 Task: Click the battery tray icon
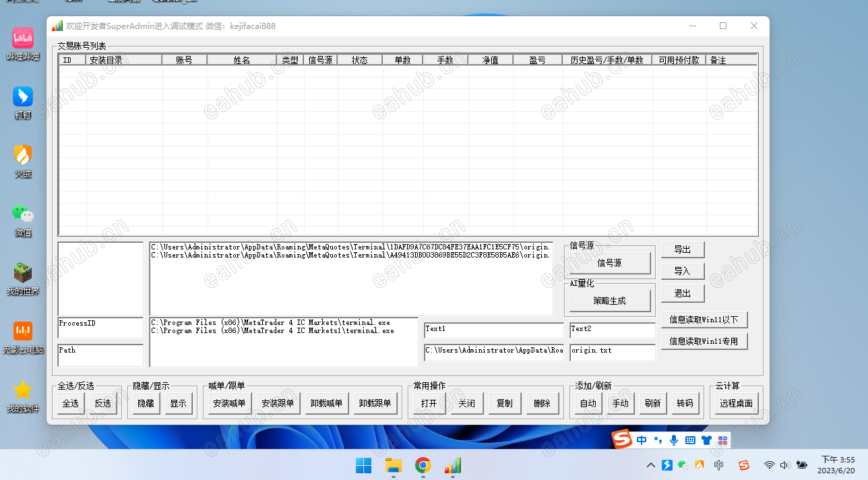(802, 465)
